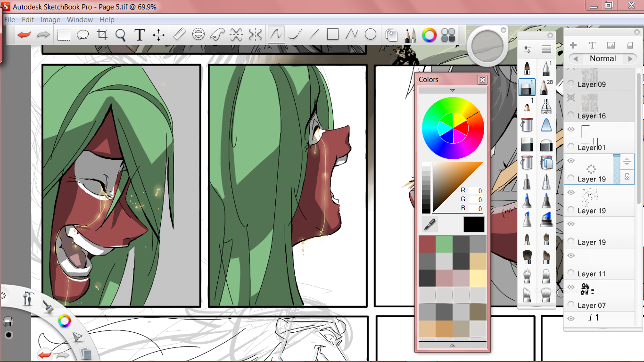This screenshot has height=362, width=644.
Task: Enable the Ruler guide tool
Action: (180, 34)
